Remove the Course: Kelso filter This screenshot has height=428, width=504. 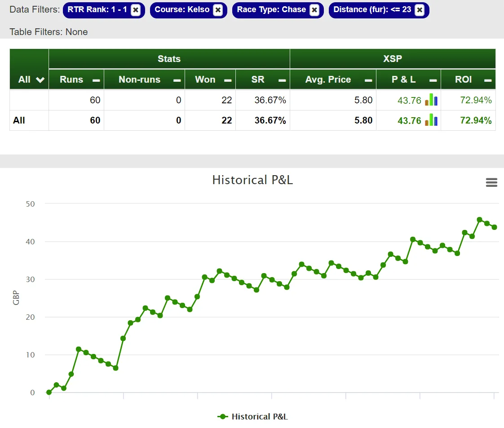click(x=218, y=10)
